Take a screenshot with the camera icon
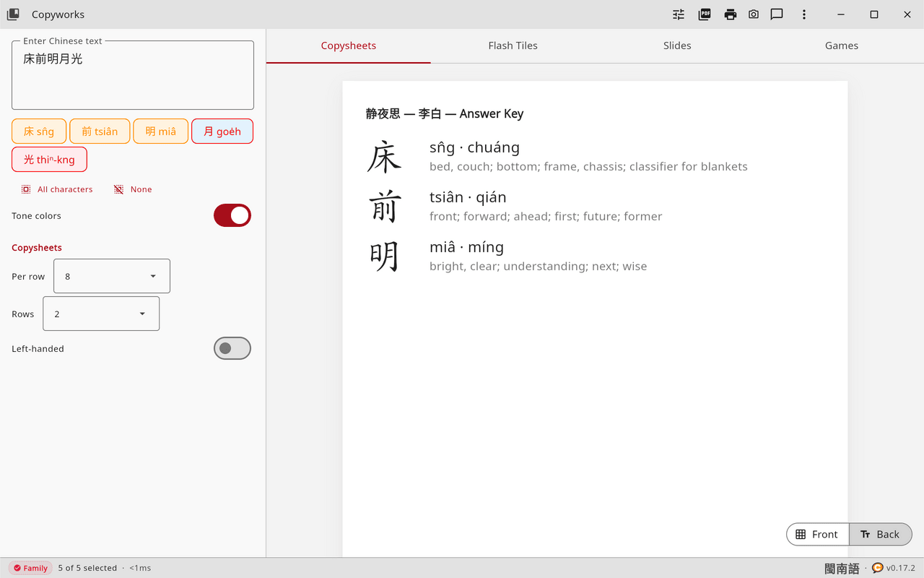 click(x=754, y=14)
